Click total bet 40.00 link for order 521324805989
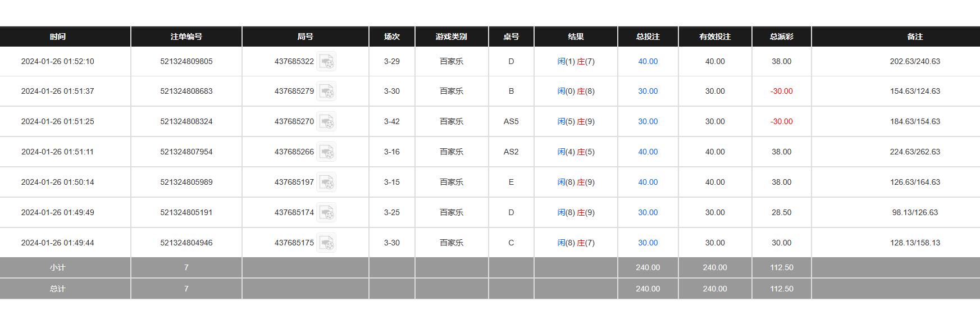The height and width of the screenshot is (310, 980). [648, 182]
